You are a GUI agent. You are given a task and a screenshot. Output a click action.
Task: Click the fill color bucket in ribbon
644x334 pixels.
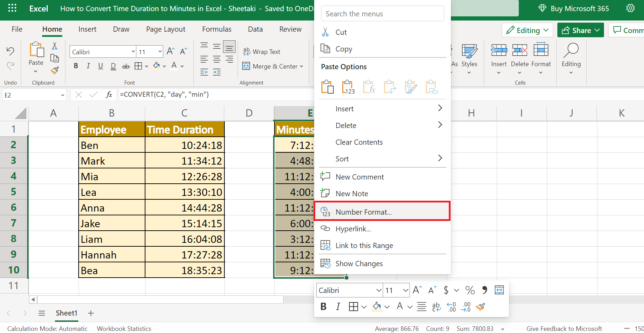(x=157, y=66)
